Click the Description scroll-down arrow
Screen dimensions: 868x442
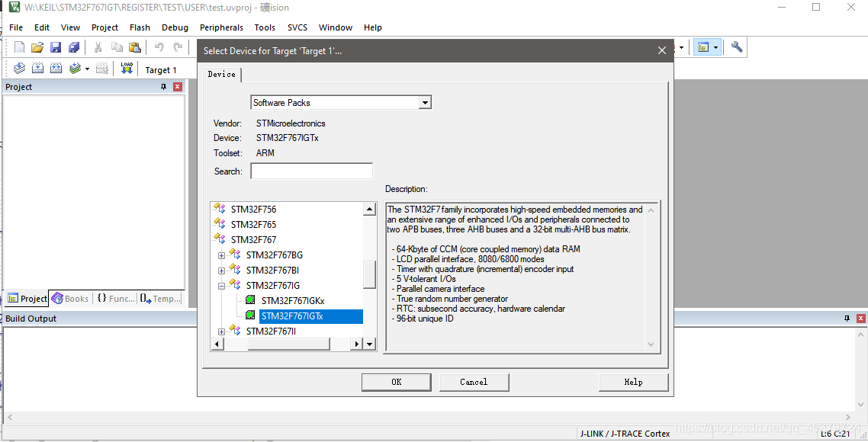coord(651,344)
